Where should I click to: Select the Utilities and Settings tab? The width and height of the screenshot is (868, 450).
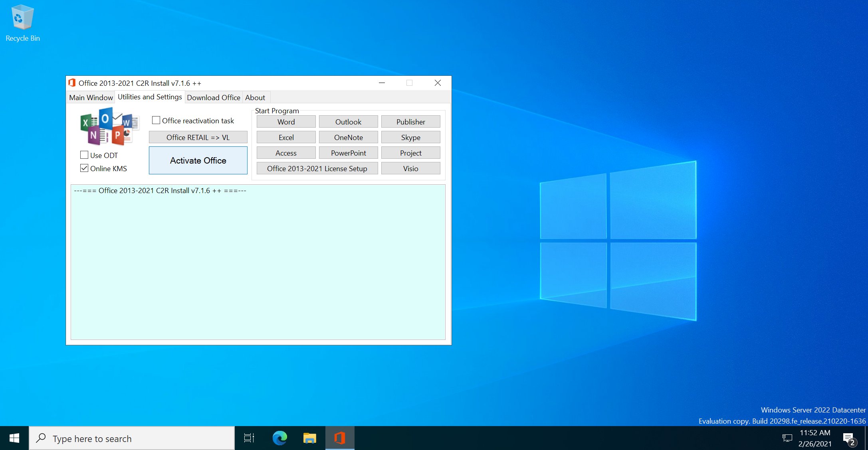coord(150,97)
